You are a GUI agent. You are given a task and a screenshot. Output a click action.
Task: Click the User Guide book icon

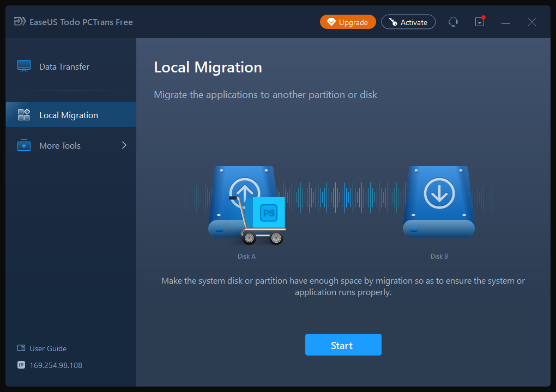click(x=21, y=348)
